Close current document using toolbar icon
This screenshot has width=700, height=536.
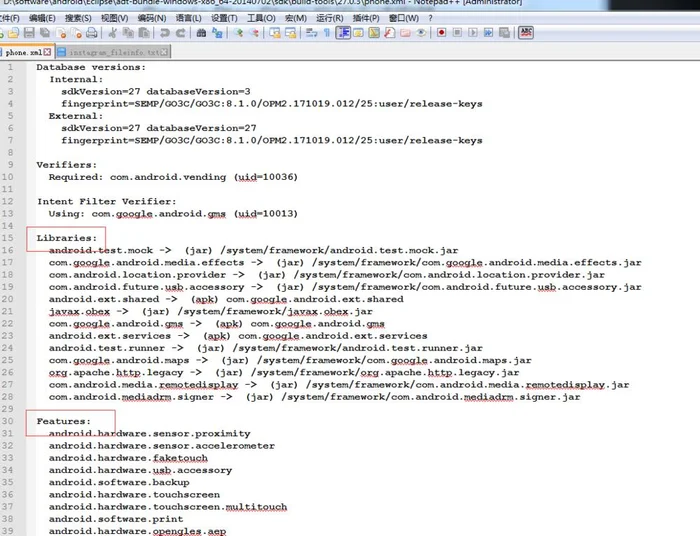(x=61, y=33)
